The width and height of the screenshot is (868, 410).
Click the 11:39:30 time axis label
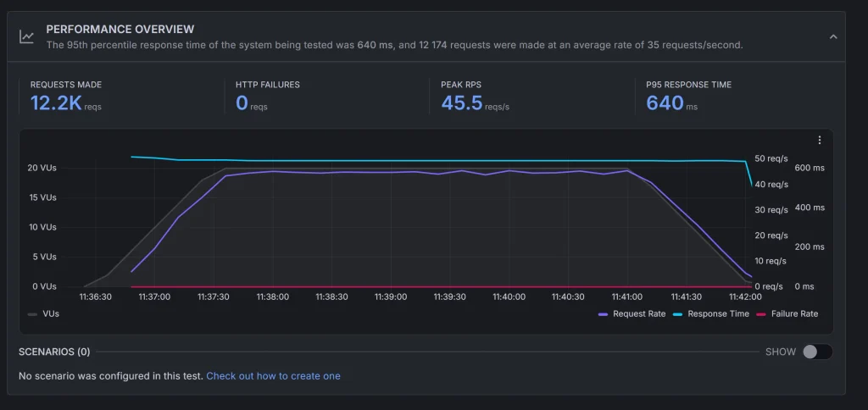[449, 297]
